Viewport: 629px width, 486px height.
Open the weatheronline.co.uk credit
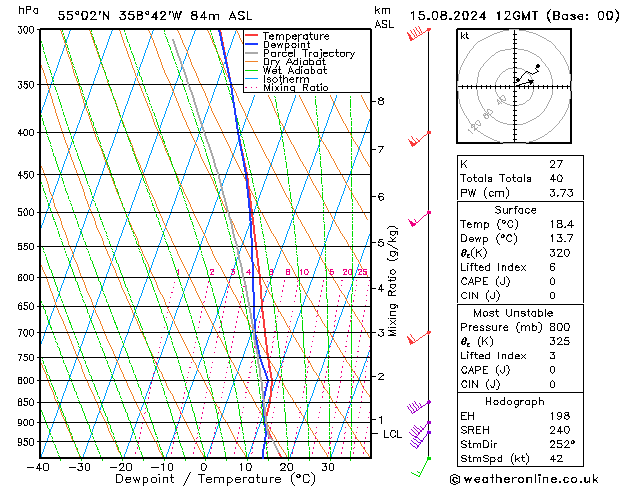tap(524, 479)
